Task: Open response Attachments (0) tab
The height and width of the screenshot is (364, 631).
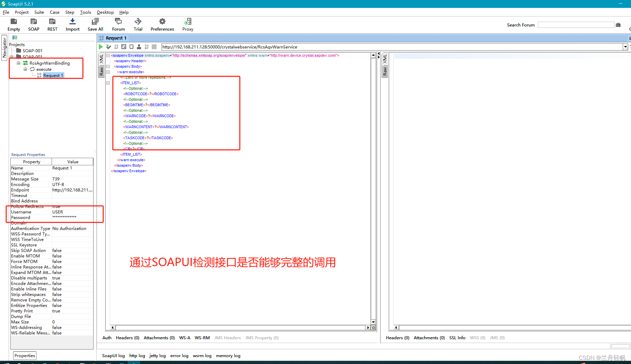Action: point(429,338)
